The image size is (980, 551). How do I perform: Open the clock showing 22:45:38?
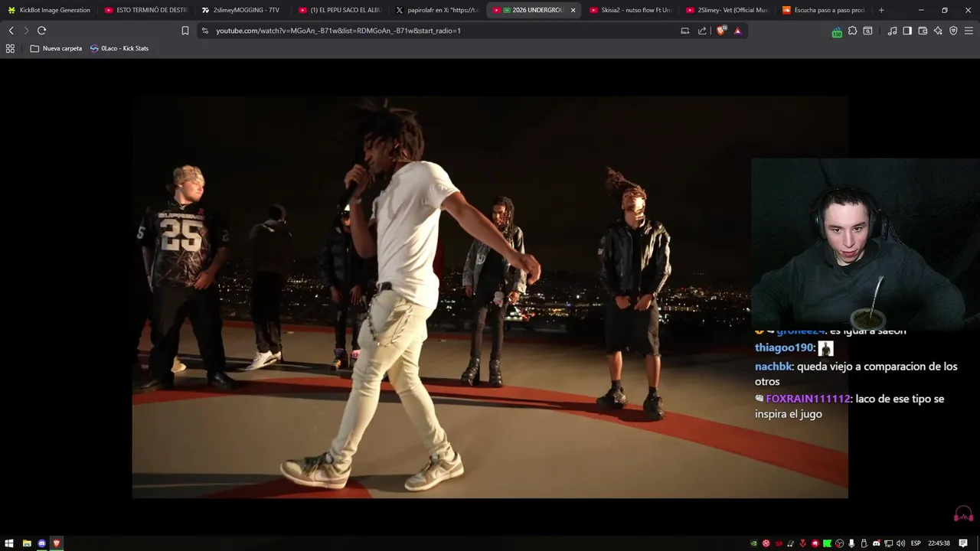click(x=939, y=543)
